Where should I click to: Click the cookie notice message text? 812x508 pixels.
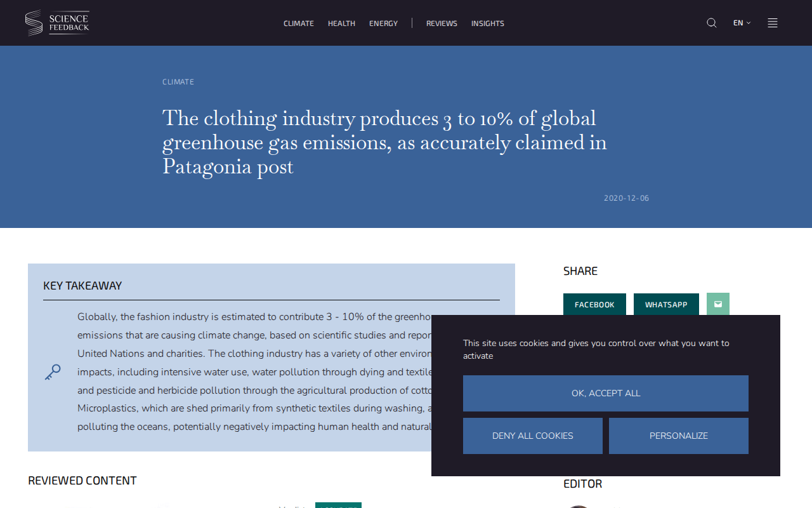coord(596,349)
